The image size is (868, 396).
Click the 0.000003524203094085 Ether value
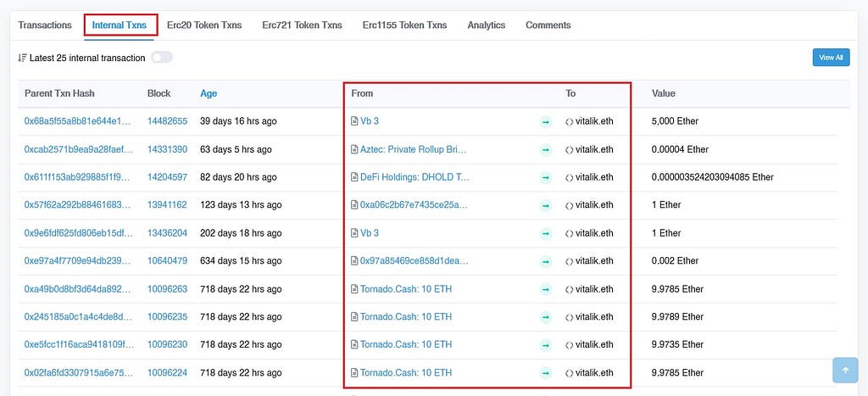[712, 177]
